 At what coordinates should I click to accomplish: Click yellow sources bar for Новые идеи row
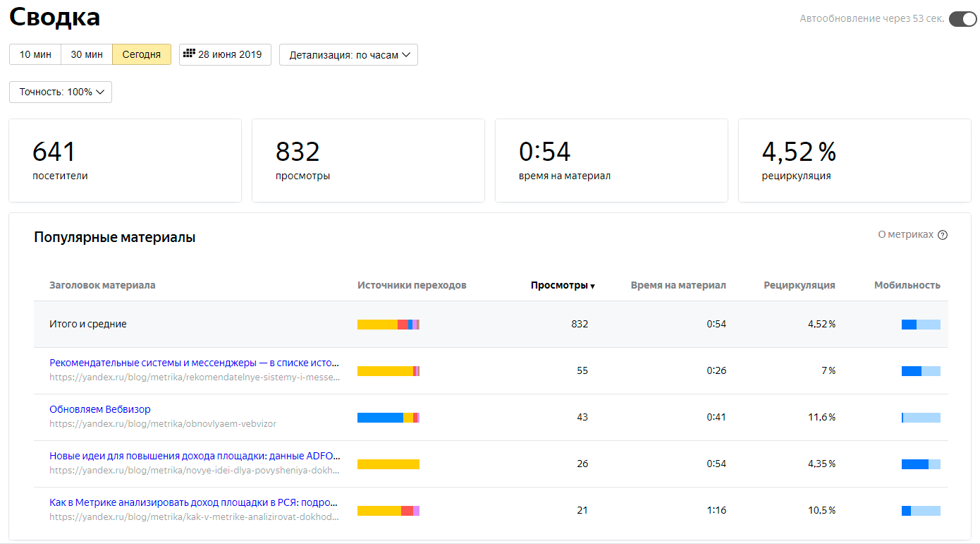pos(388,464)
